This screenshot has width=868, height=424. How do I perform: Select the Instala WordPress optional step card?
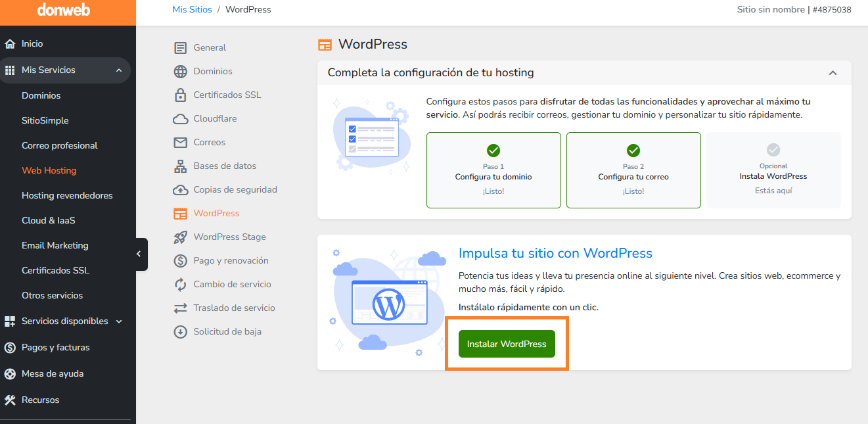click(773, 170)
